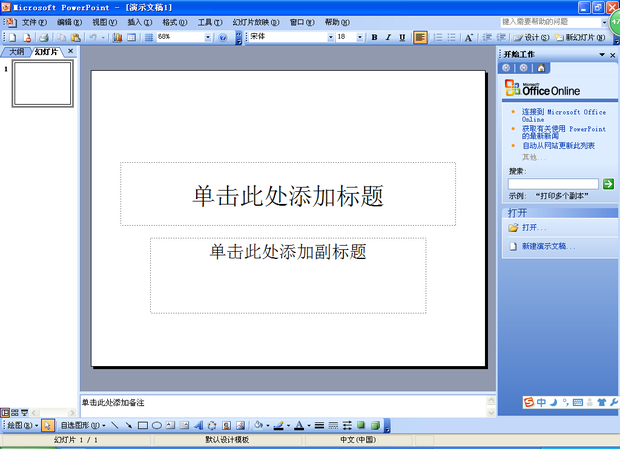The width and height of the screenshot is (620, 449).
Task: Open the Insert (插入) menu
Action: pos(140,23)
